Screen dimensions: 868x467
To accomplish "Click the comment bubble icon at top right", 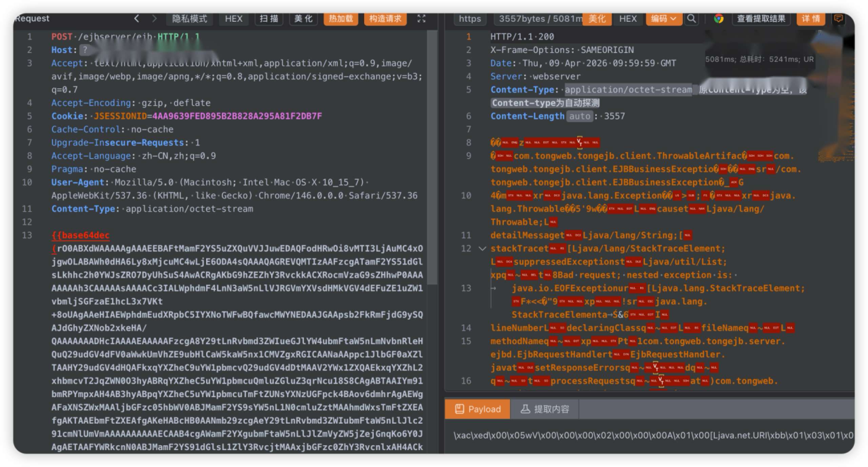I will pyautogui.click(x=838, y=18).
